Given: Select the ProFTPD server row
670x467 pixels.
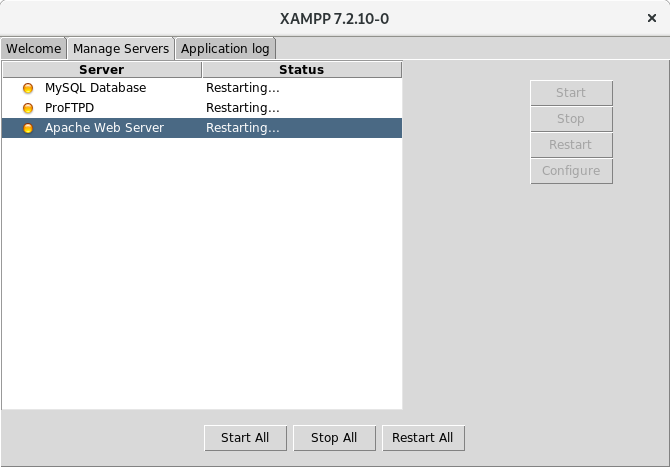Looking at the screenshot, I should pyautogui.click(x=202, y=108).
